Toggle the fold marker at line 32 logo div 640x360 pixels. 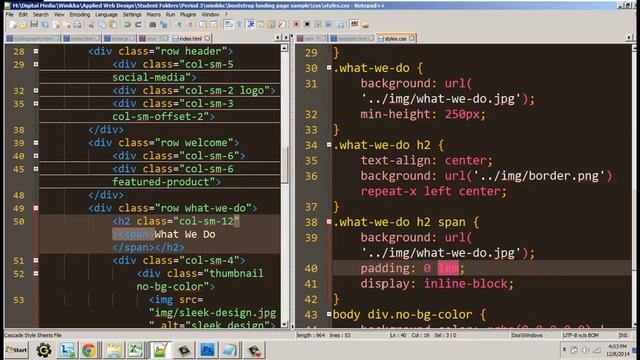pos(36,91)
